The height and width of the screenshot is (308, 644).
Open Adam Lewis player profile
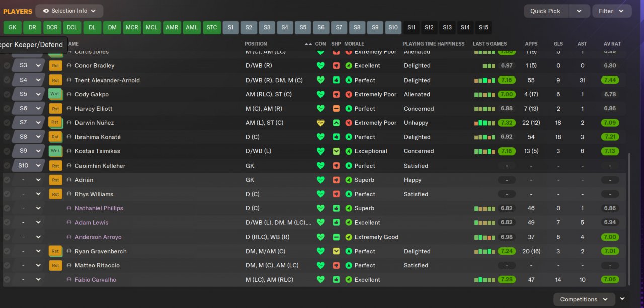click(x=92, y=222)
